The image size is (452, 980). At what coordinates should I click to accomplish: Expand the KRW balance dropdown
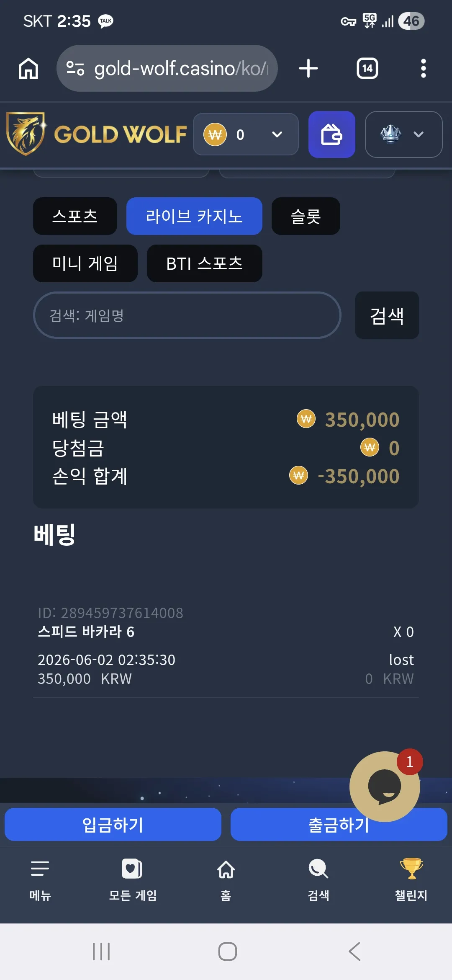pos(246,134)
